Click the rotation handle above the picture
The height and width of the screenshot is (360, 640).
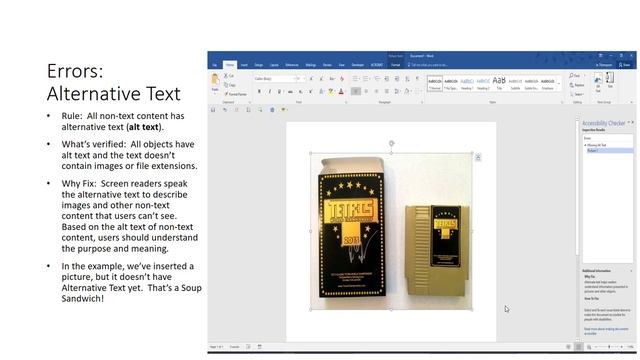(391, 143)
